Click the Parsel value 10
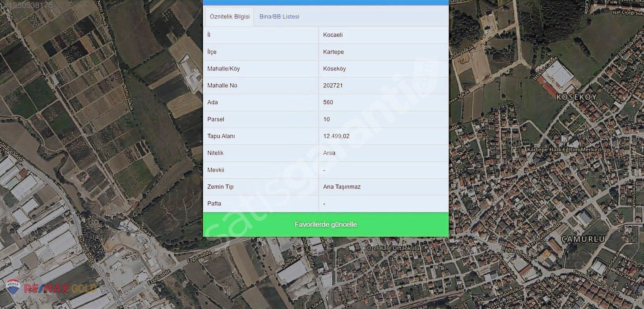This screenshot has height=309, width=644. (326, 119)
